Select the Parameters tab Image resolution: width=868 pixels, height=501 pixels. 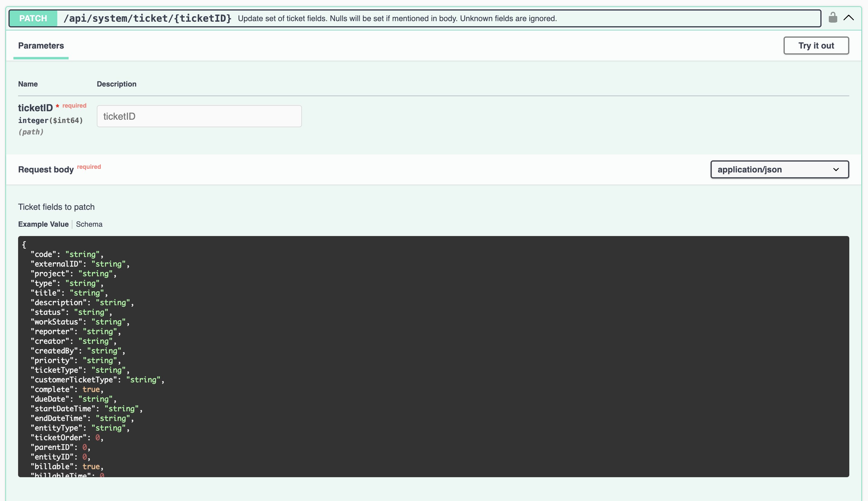click(x=41, y=46)
